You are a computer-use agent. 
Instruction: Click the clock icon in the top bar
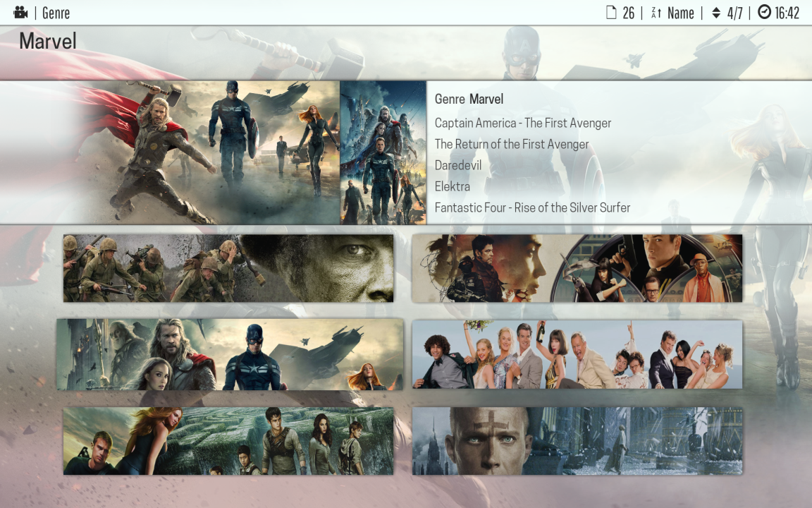click(x=764, y=12)
